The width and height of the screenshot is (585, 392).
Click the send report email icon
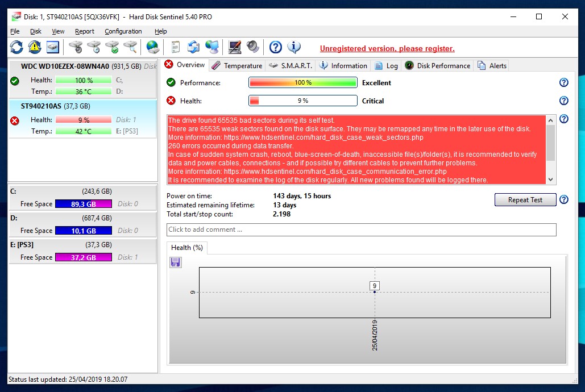pyautogui.click(x=193, y=47)
